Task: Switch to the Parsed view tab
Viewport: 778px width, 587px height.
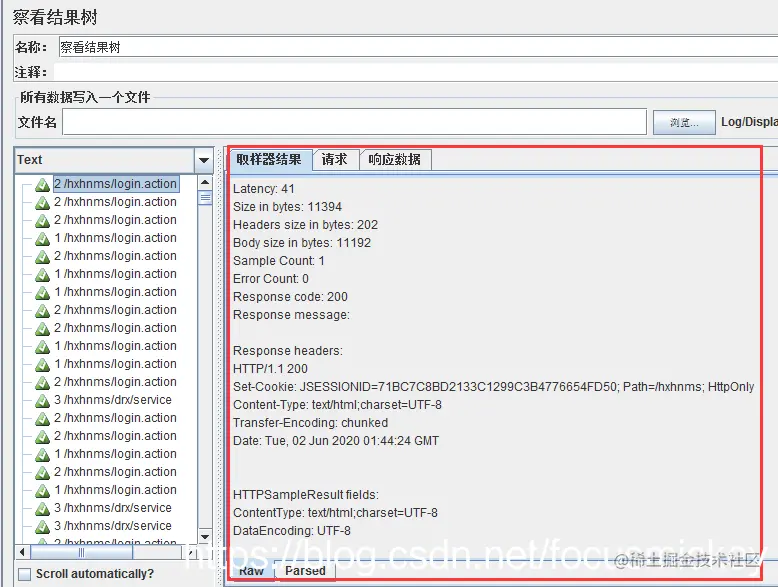Action: click(x=305, y=571)
